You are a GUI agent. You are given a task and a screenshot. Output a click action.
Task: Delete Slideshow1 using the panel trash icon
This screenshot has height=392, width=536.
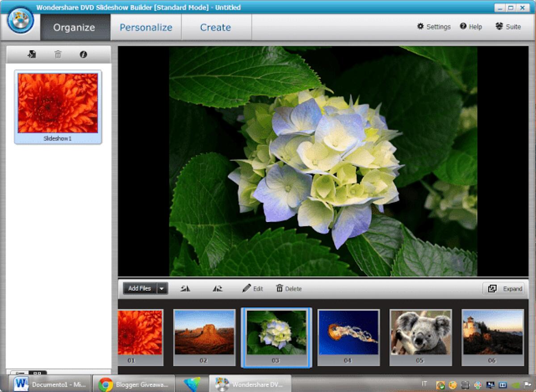58,54
